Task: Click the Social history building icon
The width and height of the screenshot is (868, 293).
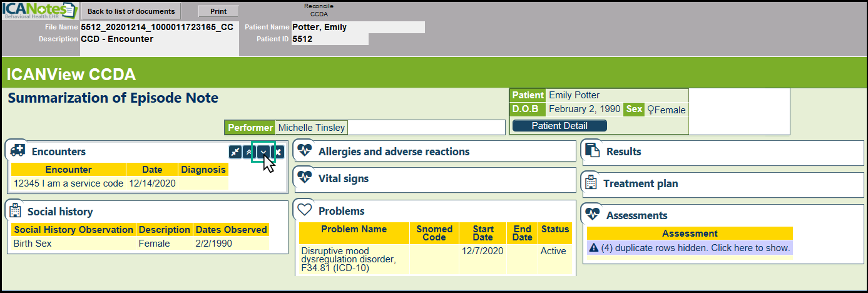Action: 15,211
